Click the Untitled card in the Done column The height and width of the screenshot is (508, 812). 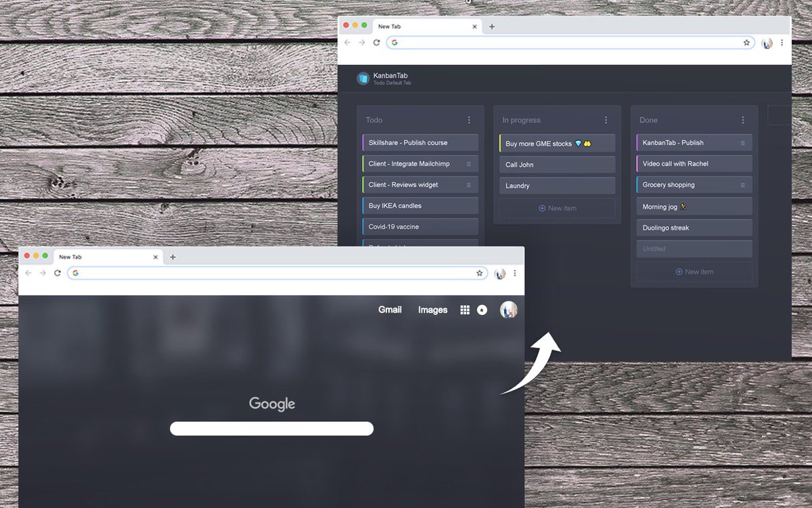[x=694, y=249]
